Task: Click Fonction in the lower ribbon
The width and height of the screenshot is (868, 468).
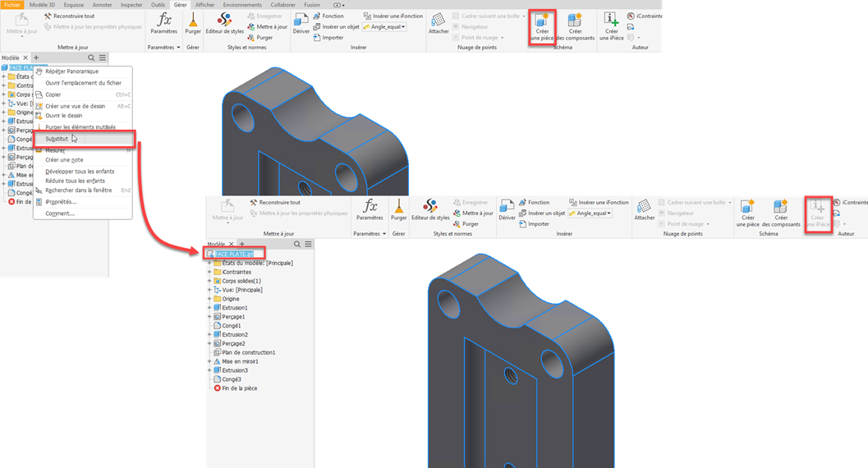Action: pos(534,203)
